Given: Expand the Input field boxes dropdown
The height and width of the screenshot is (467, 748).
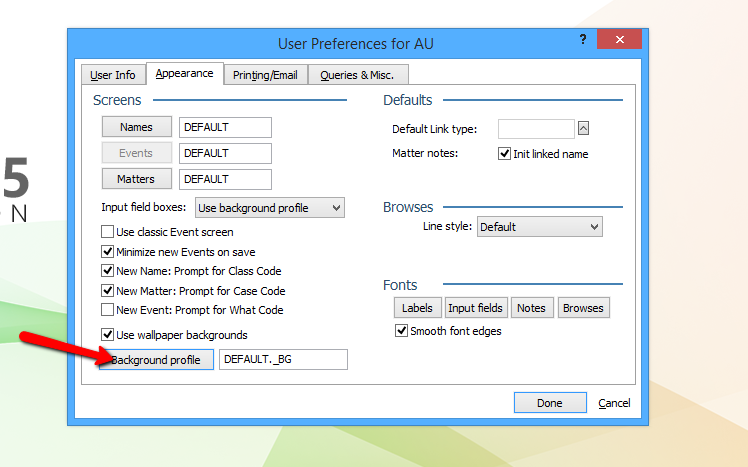Looking at the screenshot, I should (x=270, y=208).
